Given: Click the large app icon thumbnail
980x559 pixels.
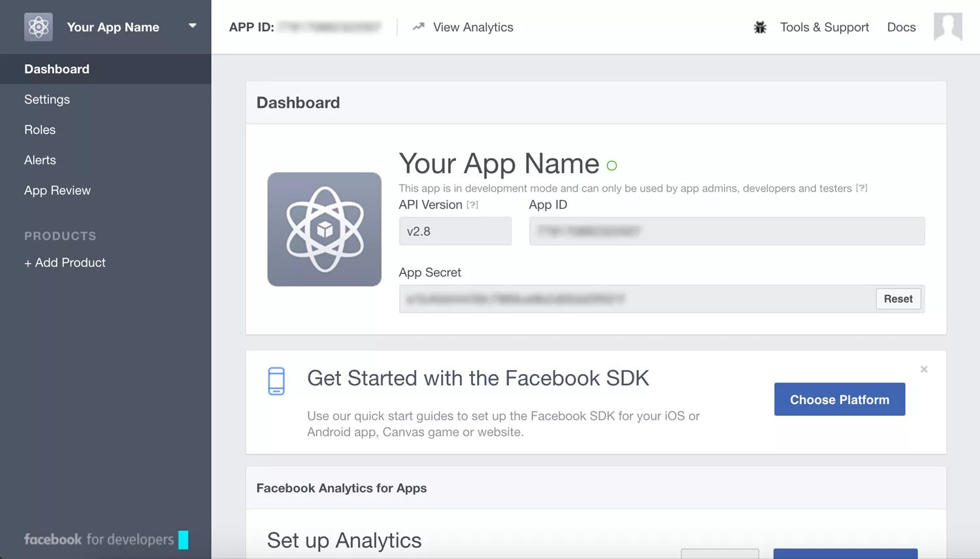Looking at the screenshot, I should tap(324, 229).
